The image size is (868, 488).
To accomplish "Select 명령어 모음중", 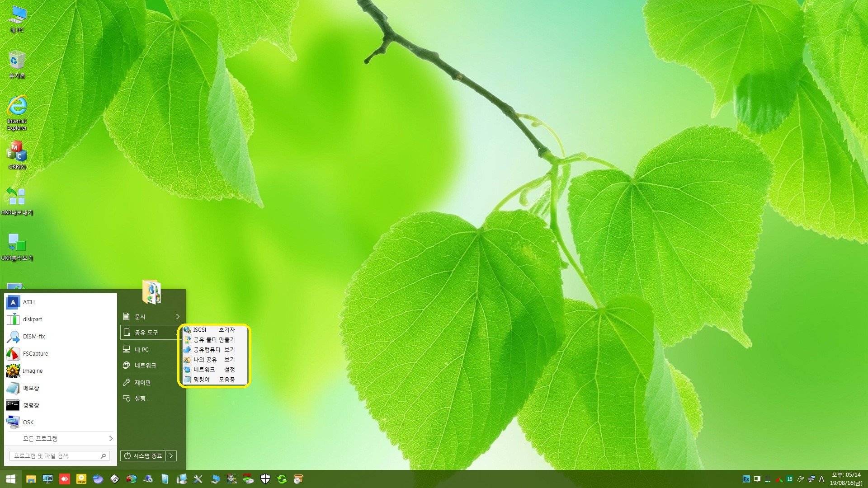I will pos(214,379).
